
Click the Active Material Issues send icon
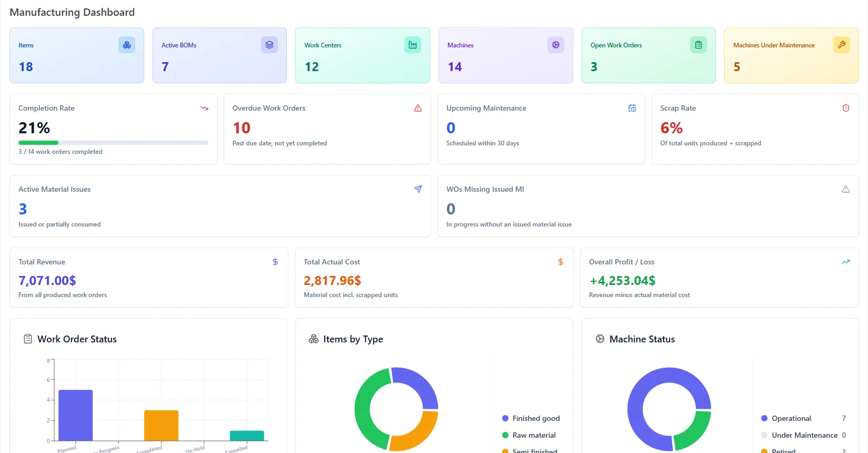(418, 189)
